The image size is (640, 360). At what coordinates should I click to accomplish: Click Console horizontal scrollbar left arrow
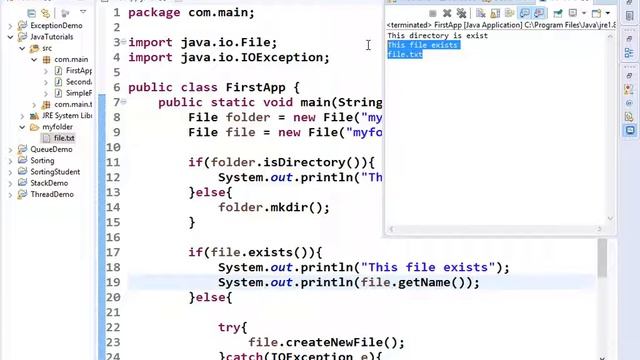(391, 229)
